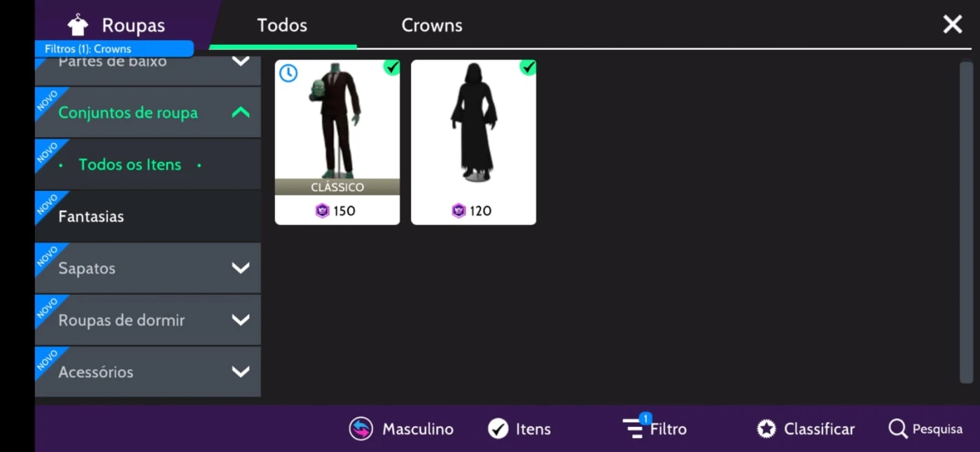Click the crown currency icon next to 150
This screenshot has width=980, height=452.
point(322,211)
